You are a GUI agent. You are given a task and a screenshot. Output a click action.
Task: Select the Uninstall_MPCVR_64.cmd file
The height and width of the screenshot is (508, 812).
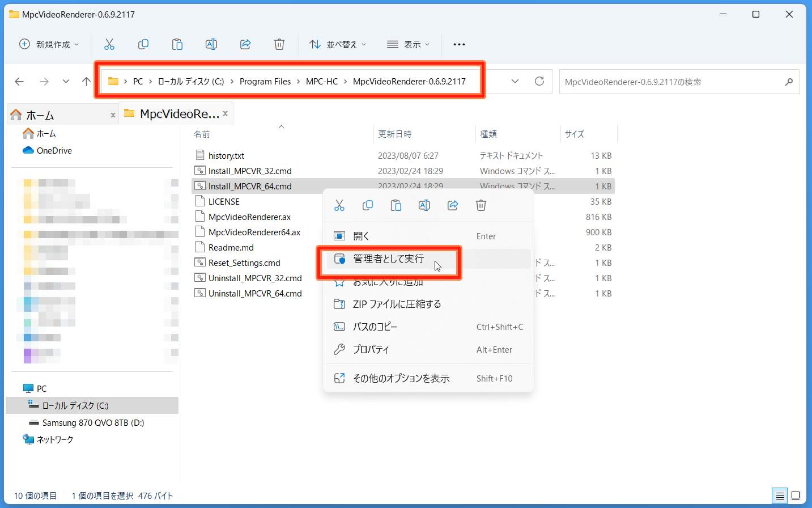pos(255,294)
